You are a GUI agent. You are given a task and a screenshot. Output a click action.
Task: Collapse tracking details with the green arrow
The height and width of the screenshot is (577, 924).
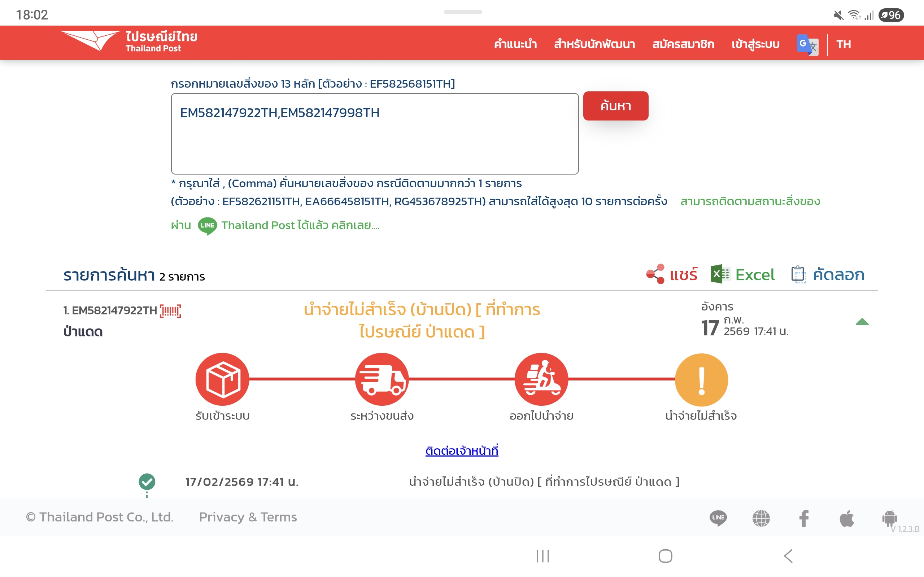point(862,322)
